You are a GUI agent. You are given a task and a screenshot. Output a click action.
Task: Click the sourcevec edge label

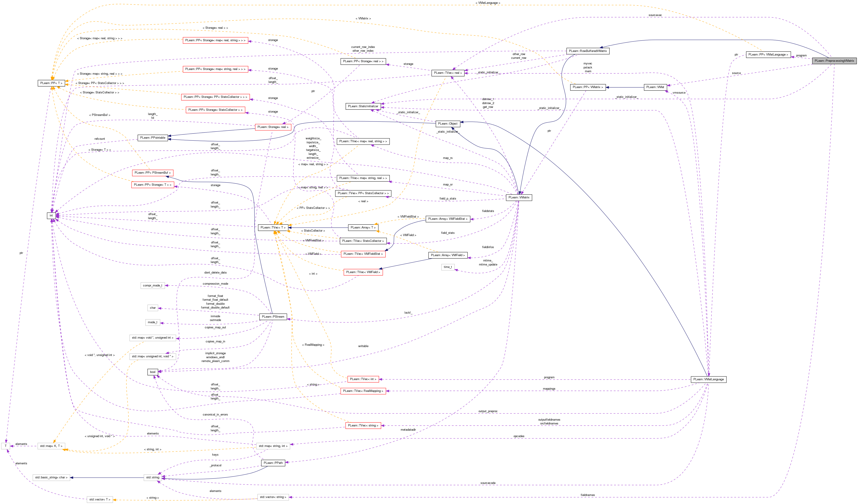point(655,15)
